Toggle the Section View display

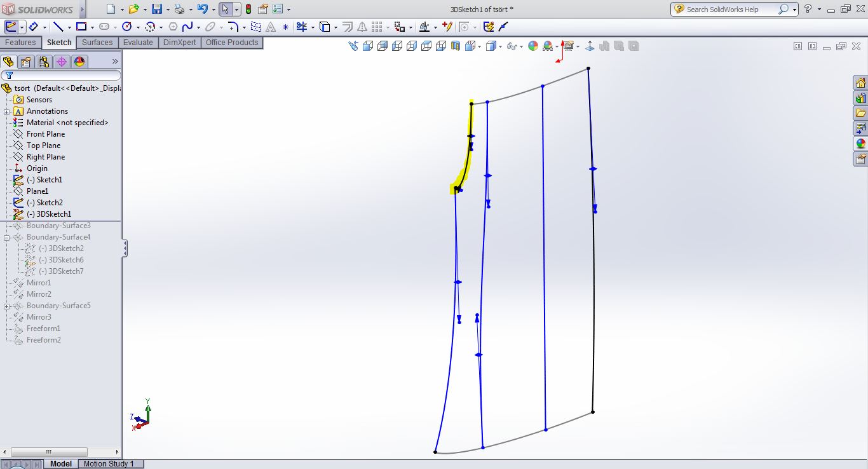pyautogui.click(x=456, y=45)
